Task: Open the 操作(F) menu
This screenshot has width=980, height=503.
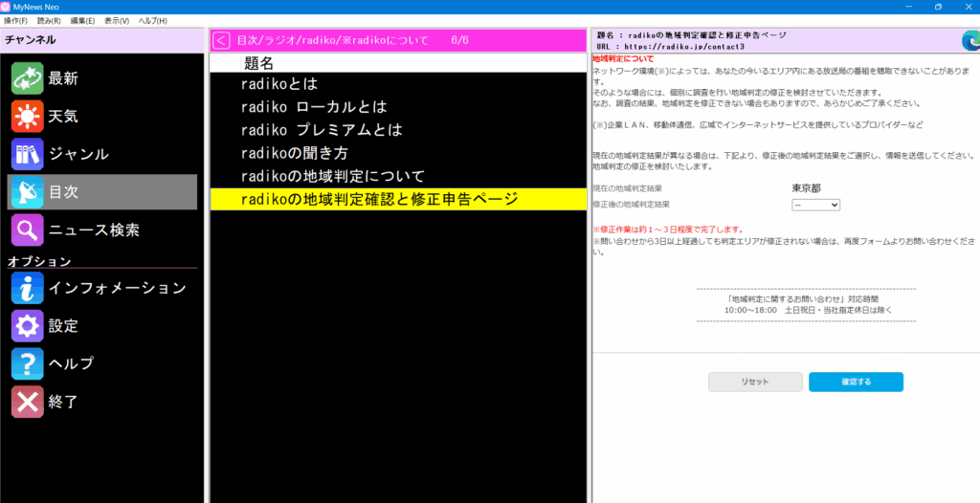Action: 15,21
